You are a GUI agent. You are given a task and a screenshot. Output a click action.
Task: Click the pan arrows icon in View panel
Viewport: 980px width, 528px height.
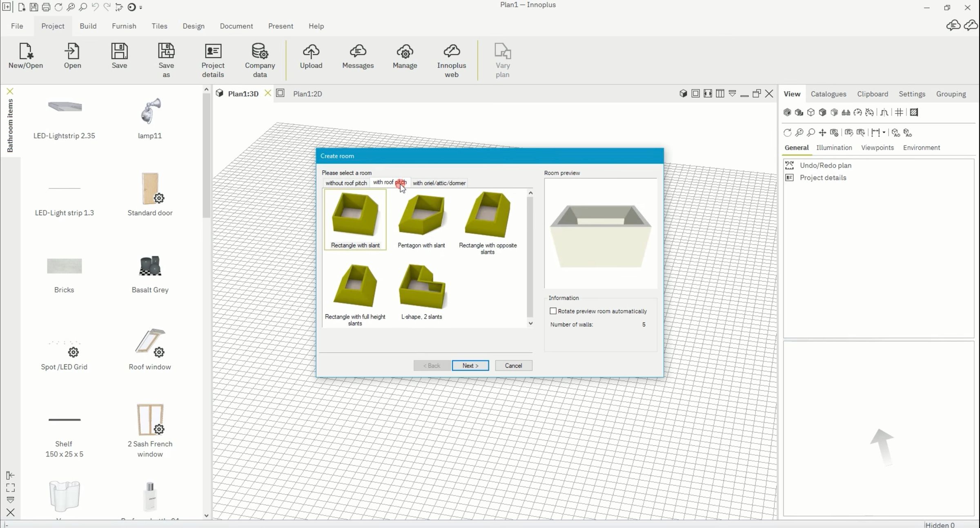(822, 133)
